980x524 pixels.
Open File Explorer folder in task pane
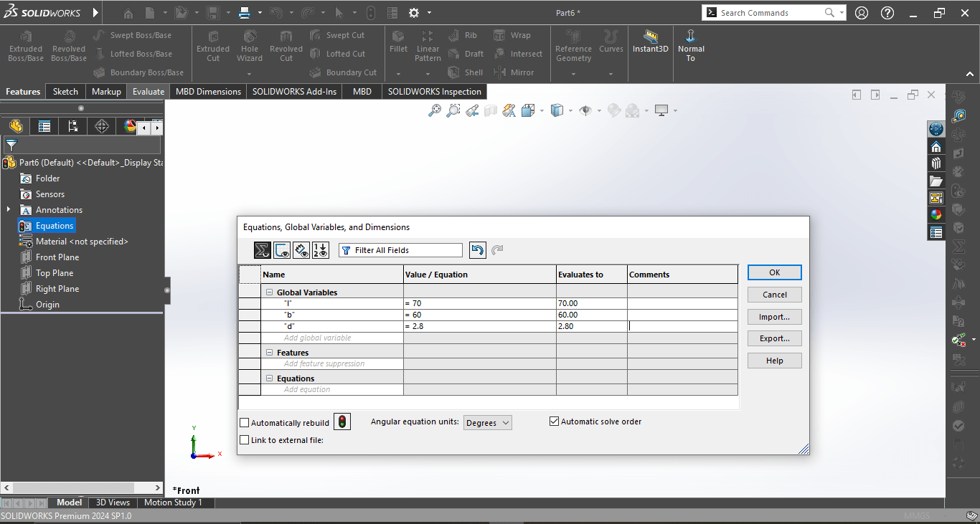(936, 181)
